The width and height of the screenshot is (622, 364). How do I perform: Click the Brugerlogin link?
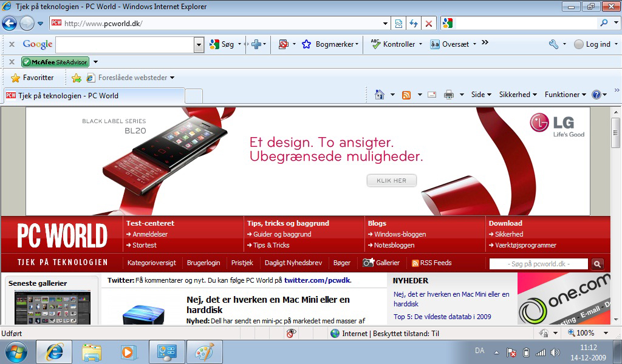(x=203, y=263)
